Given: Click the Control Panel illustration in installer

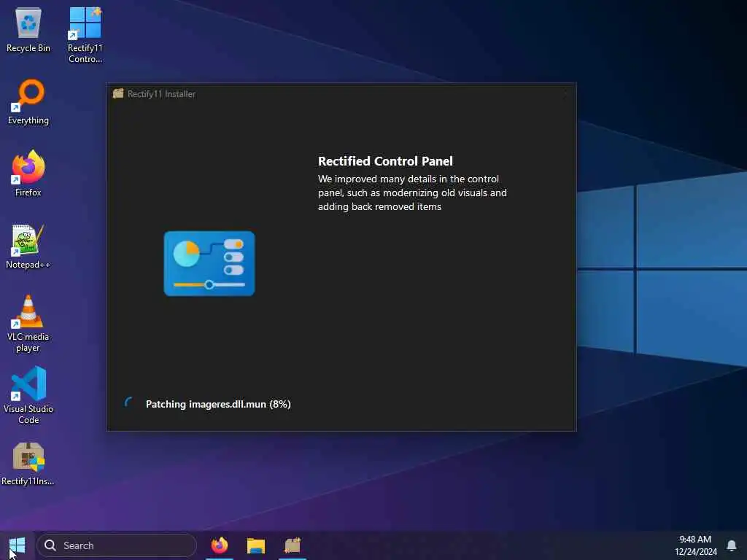Looking at the screenshot, I should 209,263.
